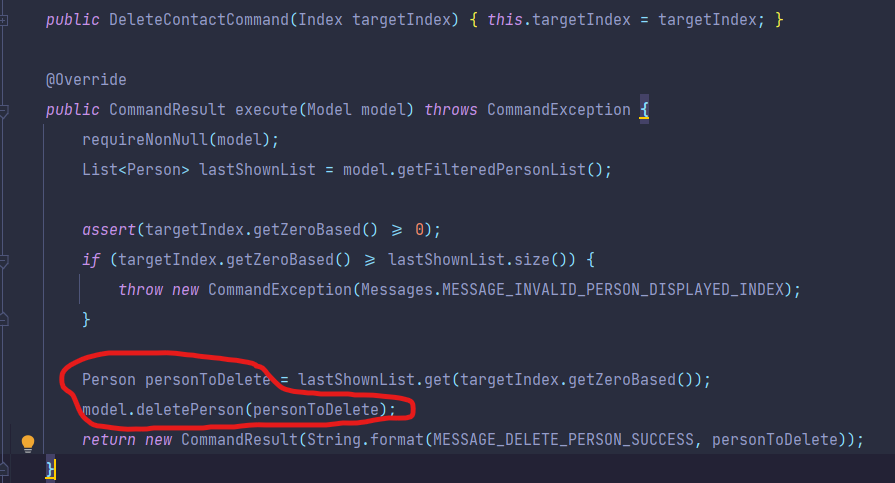Click fold-end marker beside the method's final brace
The width and height of the screenshot is (895, 483).
(x=3, y=469)
